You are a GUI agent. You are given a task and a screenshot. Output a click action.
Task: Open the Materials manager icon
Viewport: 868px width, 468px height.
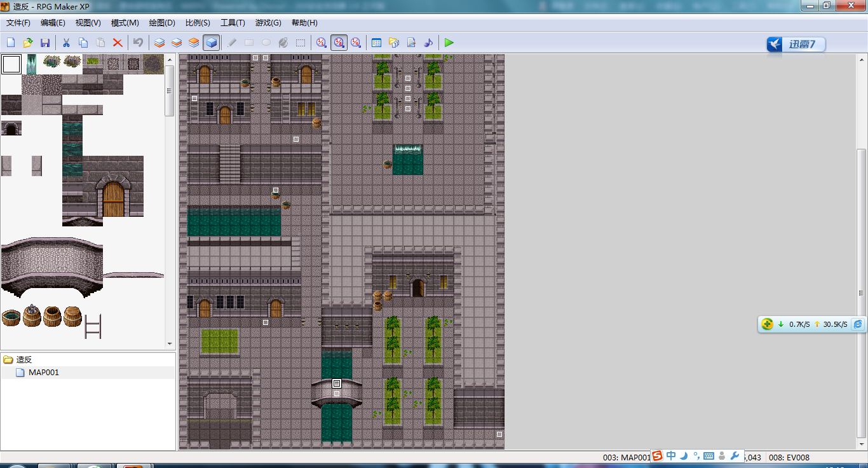[394, 43]
